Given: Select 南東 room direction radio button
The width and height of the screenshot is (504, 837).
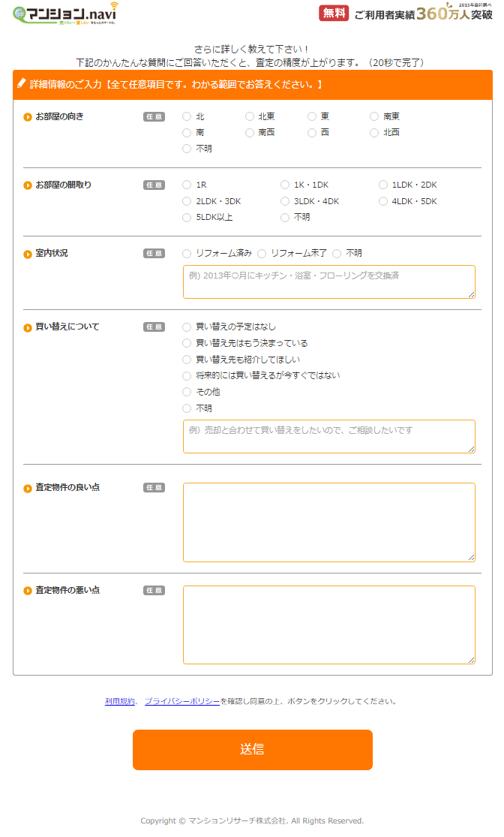Looking at the screenshot, I should pyautogui.click(x=375, y=116).
